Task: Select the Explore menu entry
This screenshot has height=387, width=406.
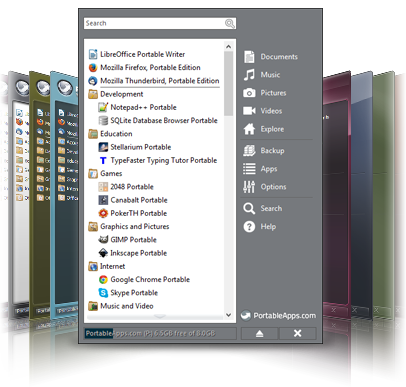Action: click(272, 129)
